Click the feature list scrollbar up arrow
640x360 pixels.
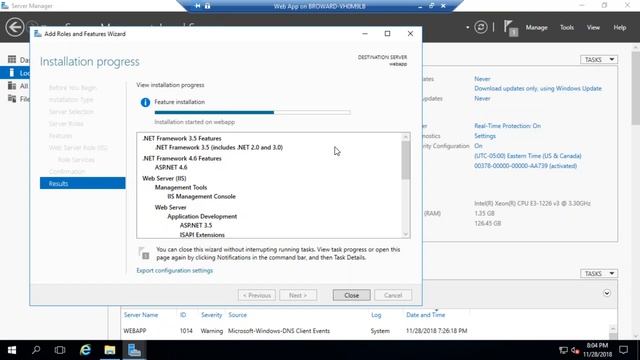tap(405, 137)
